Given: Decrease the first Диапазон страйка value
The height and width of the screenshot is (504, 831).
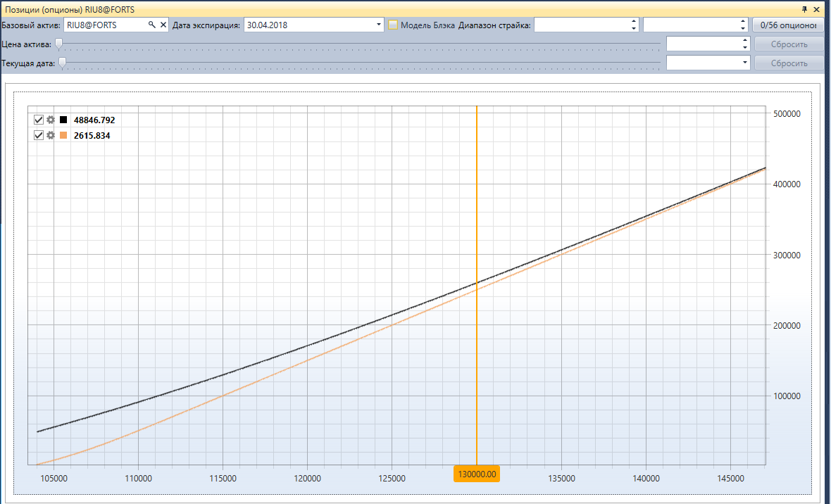Looking at the screenshot, I should point(634,28).
